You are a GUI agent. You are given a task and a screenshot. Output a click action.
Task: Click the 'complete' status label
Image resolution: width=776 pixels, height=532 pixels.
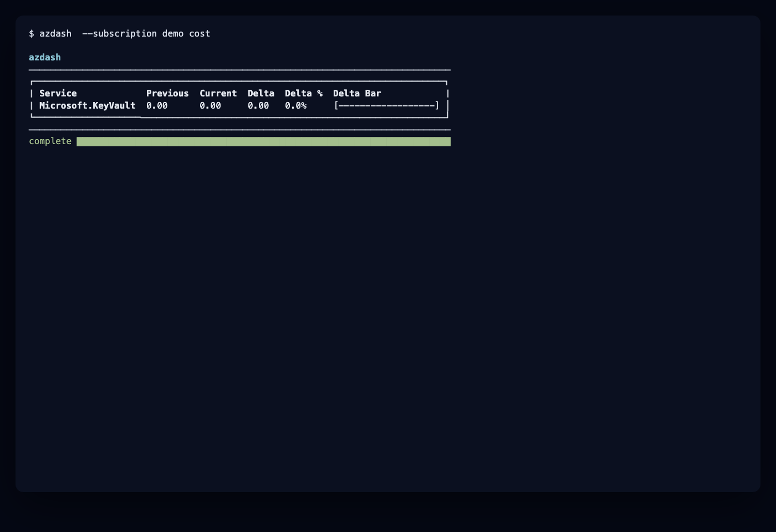50,141
